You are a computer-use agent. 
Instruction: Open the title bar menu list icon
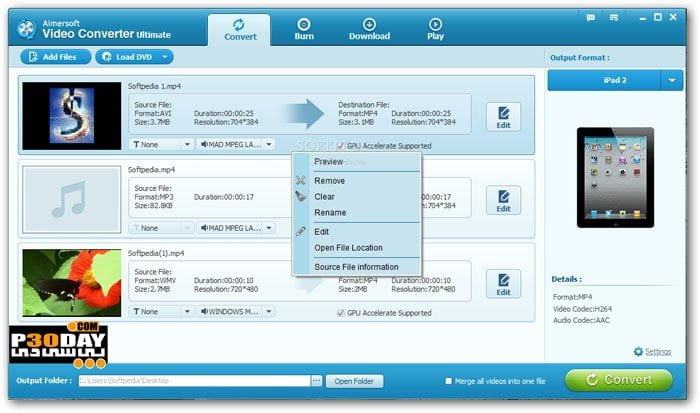(x=614, y=18)
